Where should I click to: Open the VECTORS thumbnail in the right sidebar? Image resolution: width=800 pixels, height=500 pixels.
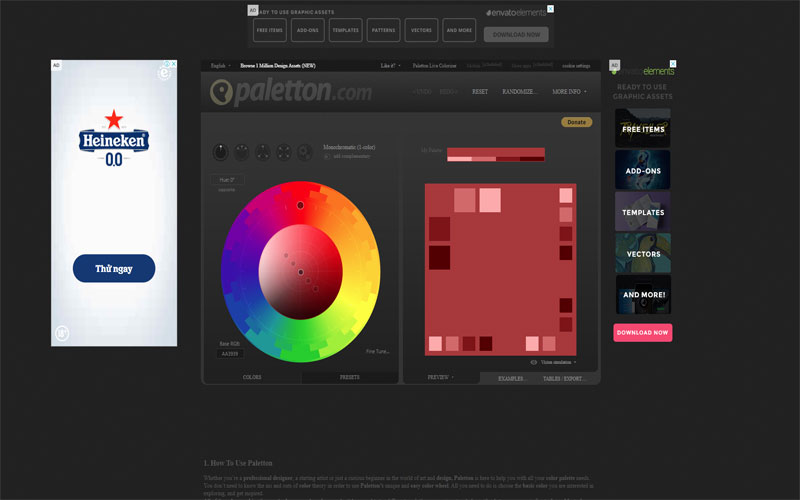643,253
